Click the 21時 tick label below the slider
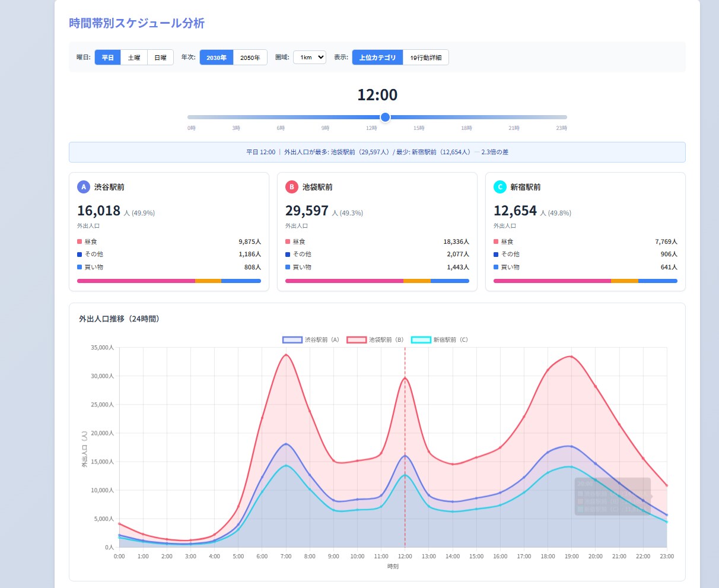Viewport: 719px width, 588px height. (x=514, y=128)
